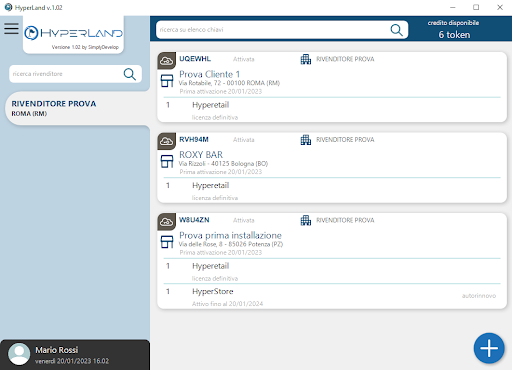
Task: Click store icon beside Prova Cliente 1
Action: (167, 81)
